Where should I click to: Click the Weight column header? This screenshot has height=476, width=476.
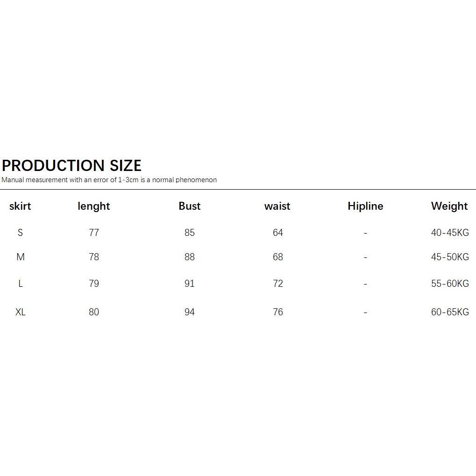(449, 206)
